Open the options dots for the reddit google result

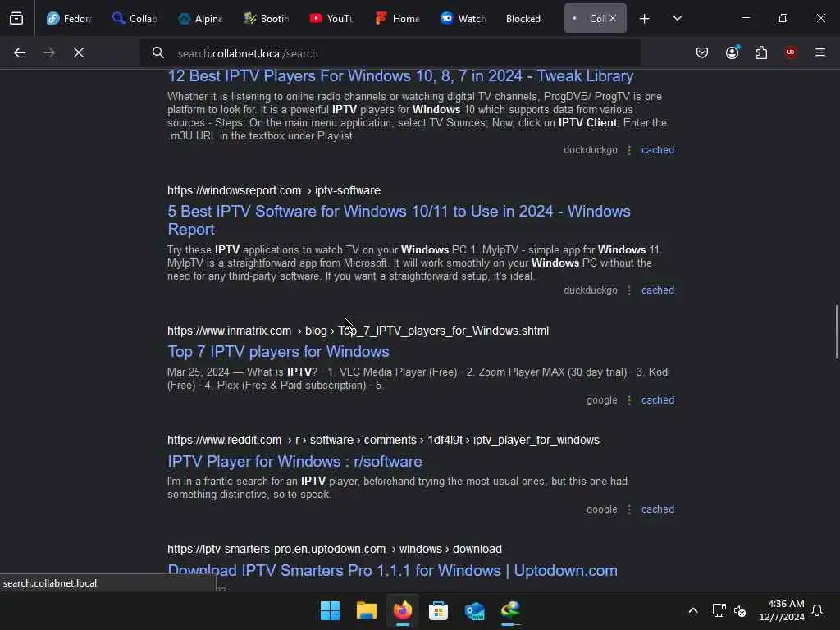pos(629,509)
